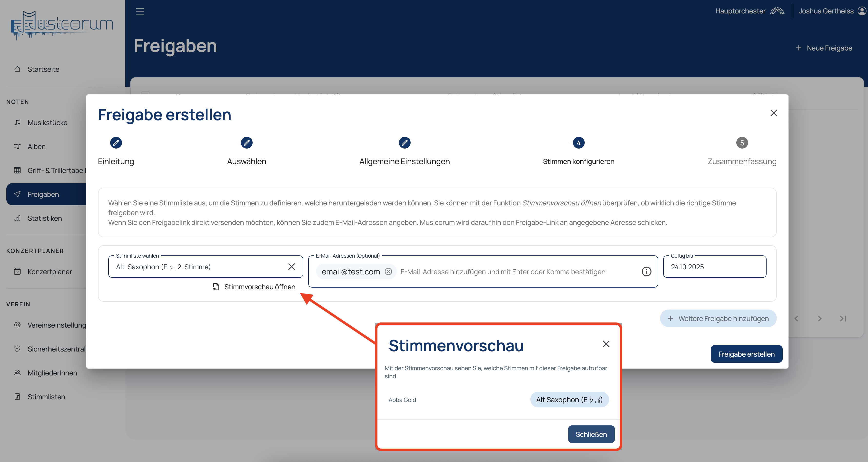Click the user account avatar icon
Viewport: 868px width, 462px height.
pos(862,11)
